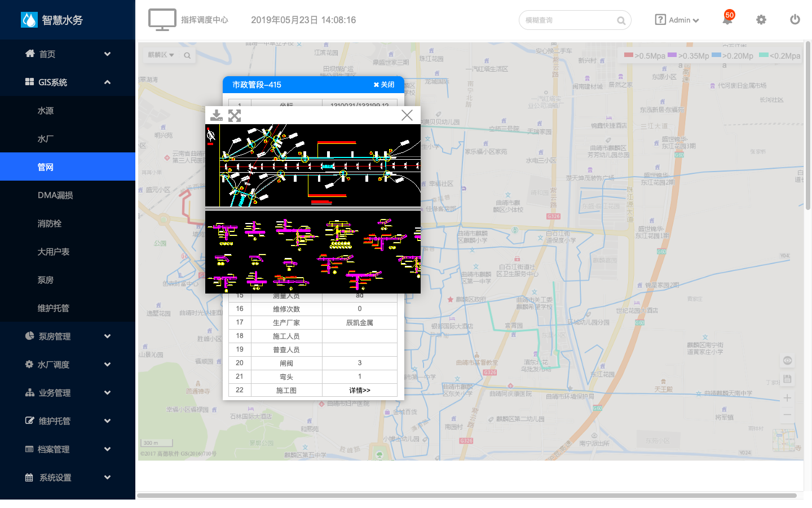Click the map zoom in plus button
Image resolution: width=812 pixels, height=508 pixels.
click(787, 398)
